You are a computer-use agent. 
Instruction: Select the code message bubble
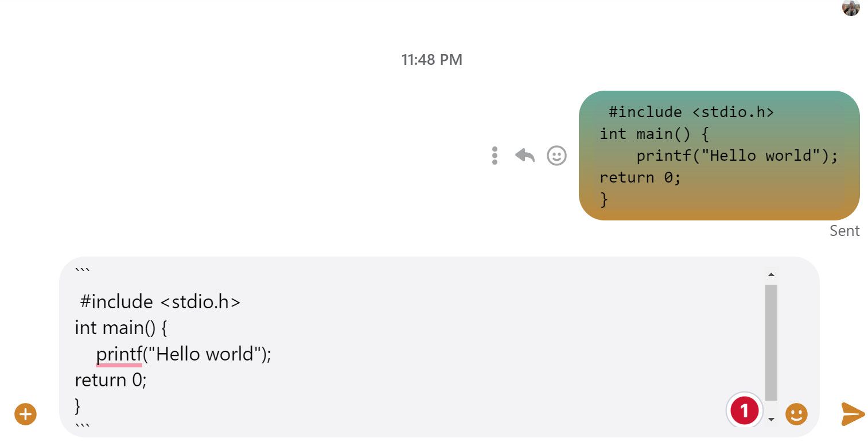pos(720,155)
